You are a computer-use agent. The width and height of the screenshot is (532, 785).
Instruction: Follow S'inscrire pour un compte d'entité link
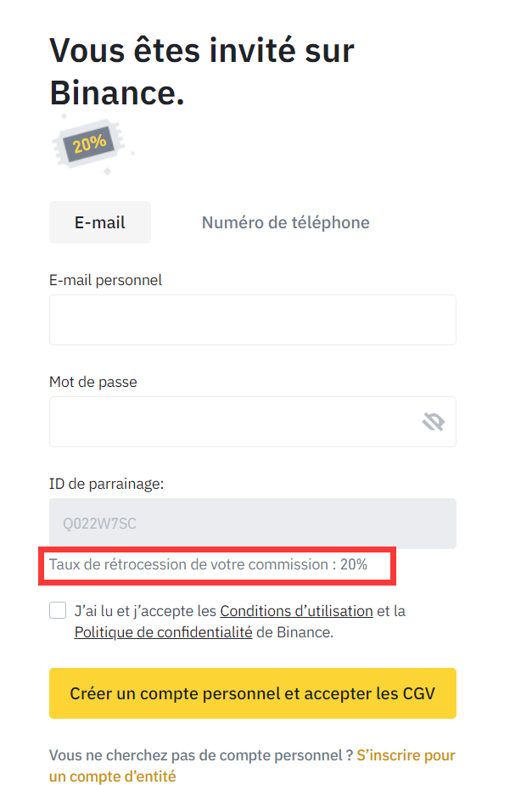pyautogui.click(x=252, y=765)
